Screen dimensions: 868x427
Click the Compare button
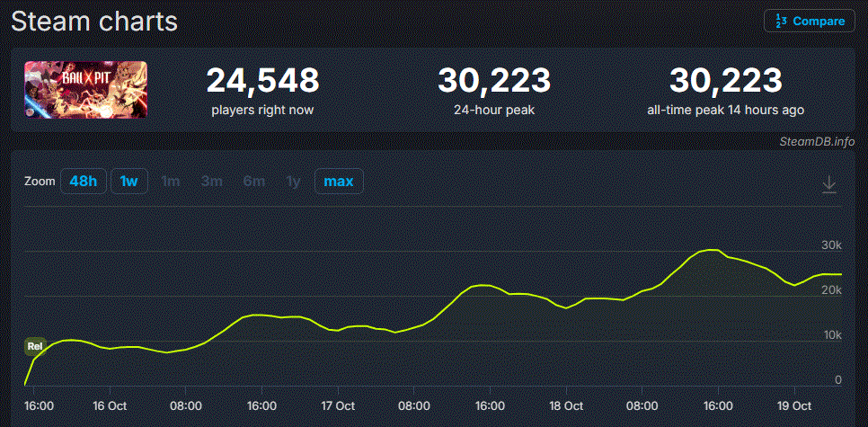pyautogui.click(x=809, y=21)
